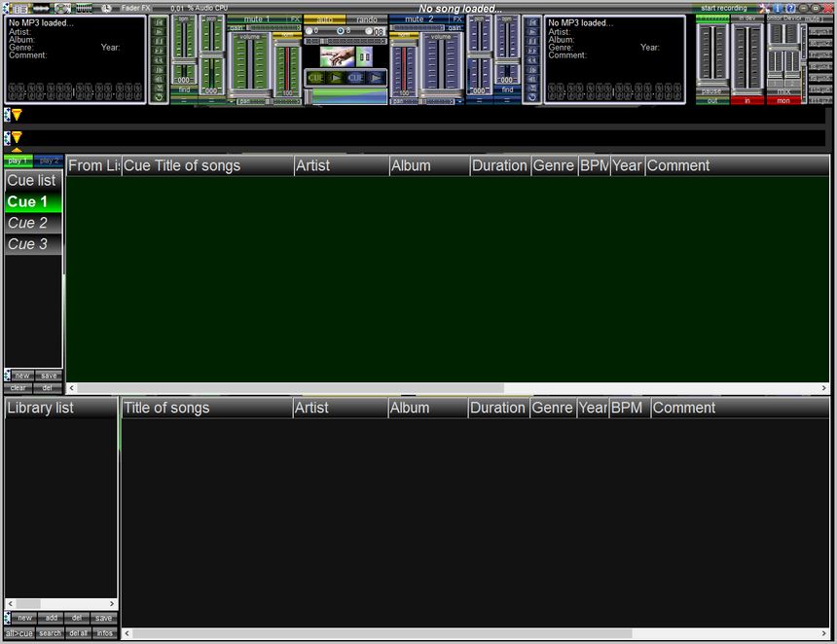Enable auto mix mode
This screenshot has height=644, width=837.
coord(324,19)
